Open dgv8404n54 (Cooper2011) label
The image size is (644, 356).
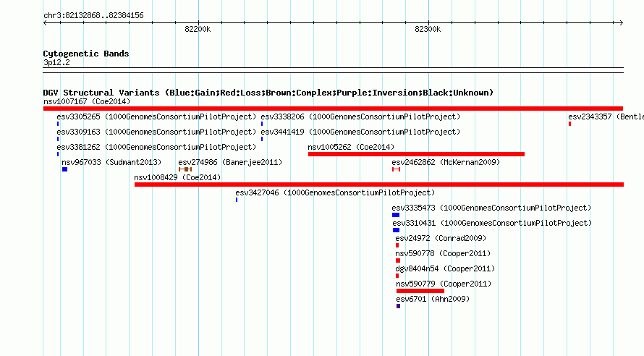(445, 268)
